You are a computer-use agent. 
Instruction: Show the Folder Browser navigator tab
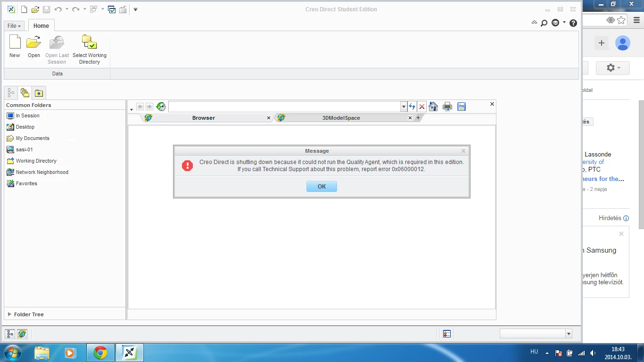click(x=25, y=93)
